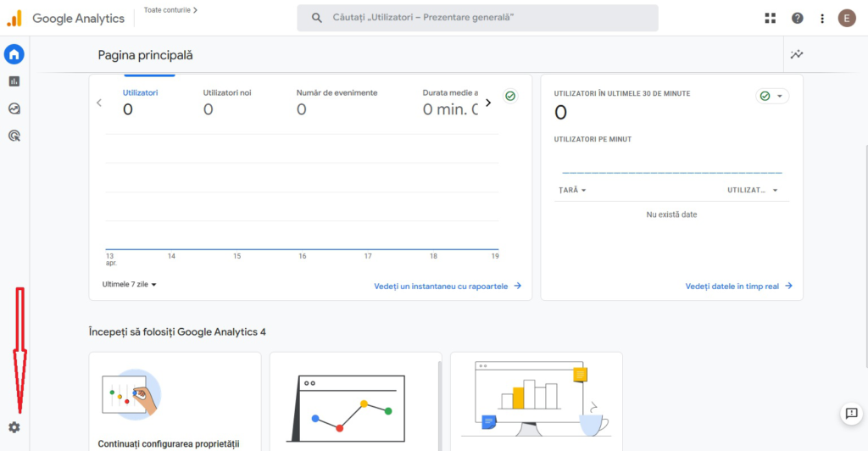
Task: Open the Reports bar chart icon
Action: coord(14,81)
